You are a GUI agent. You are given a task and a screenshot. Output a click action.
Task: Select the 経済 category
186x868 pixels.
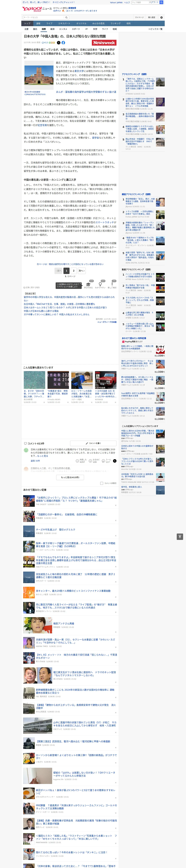(x=52, y=29)
